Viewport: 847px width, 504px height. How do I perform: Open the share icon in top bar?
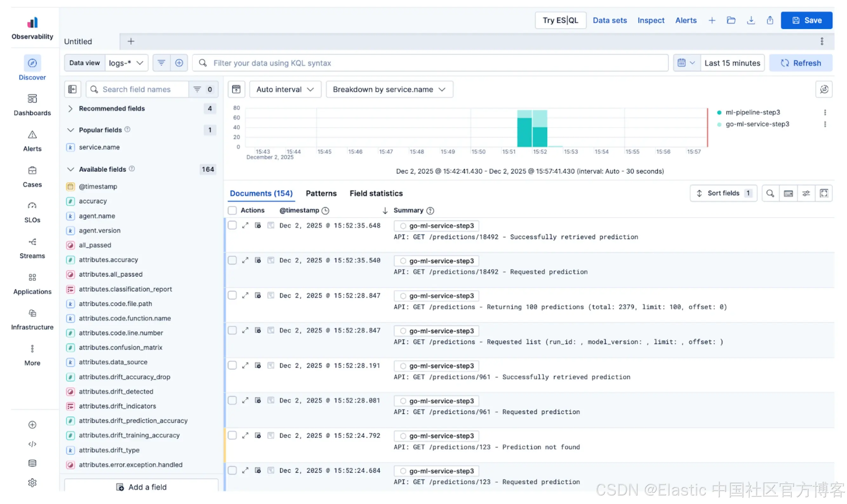770,20
